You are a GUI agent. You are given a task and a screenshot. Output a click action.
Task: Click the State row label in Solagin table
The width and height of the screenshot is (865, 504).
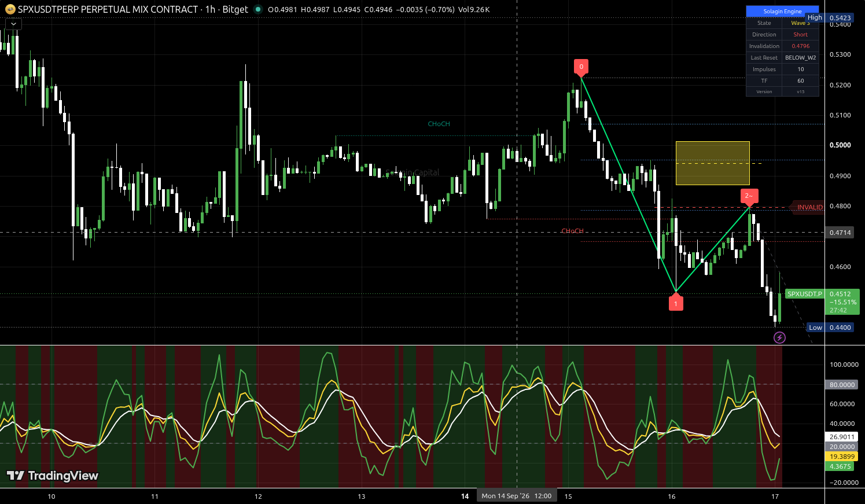(764, 23)
